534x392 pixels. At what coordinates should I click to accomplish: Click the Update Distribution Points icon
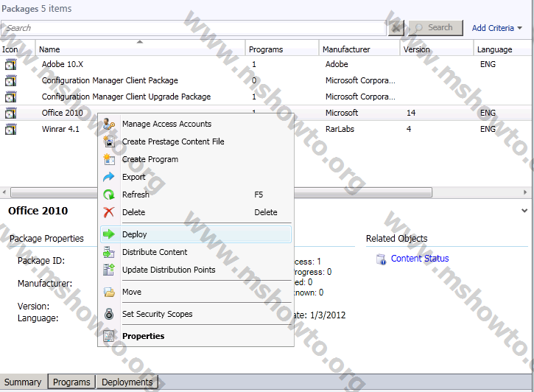(x=109, y=270)
